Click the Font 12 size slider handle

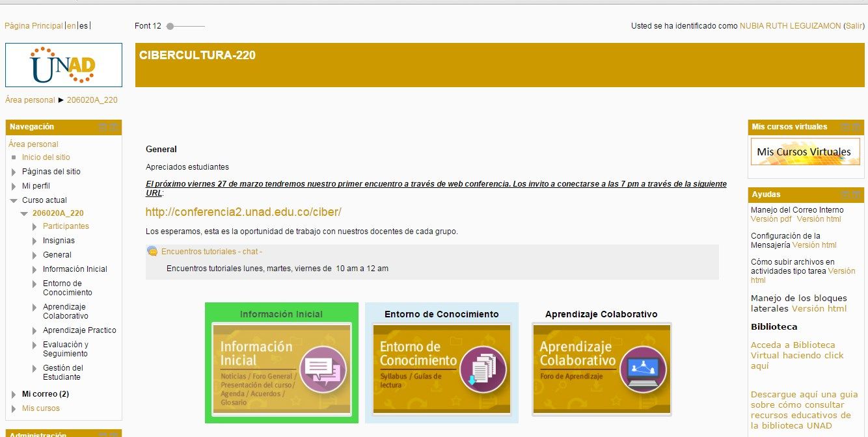(x=170, y=26)
